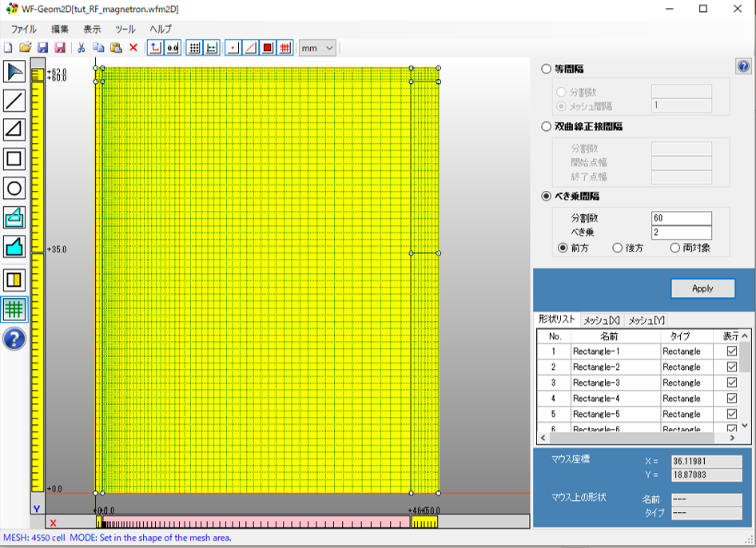756x548 pixels.
Task: Create a new file with the blank page icon
Action: 8,48
